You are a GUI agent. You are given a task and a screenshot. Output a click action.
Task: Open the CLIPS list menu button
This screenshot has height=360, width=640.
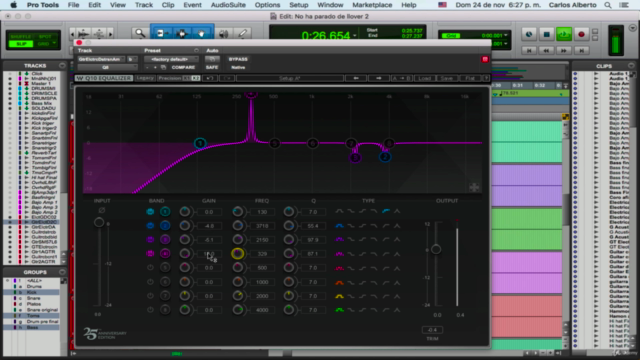[x=631, y=66]
